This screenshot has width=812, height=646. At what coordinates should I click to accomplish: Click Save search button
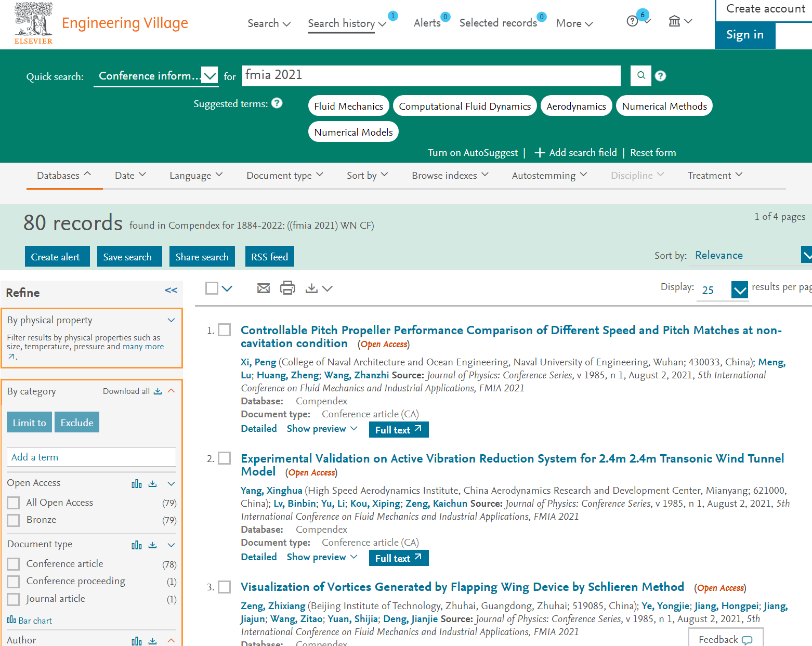click(x=129, y=256)
